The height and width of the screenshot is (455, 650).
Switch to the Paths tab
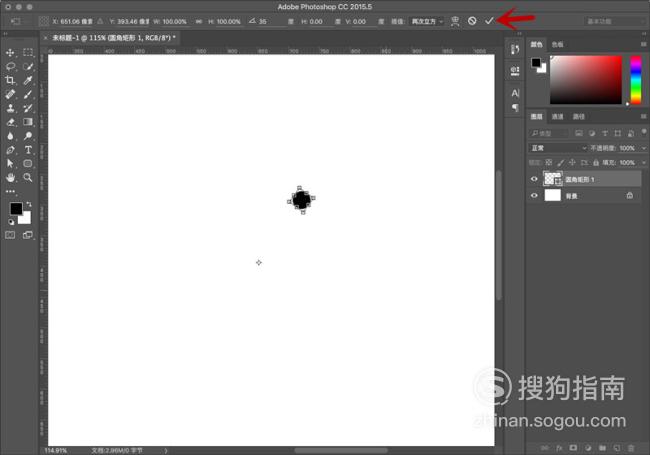tap(579, 116)
